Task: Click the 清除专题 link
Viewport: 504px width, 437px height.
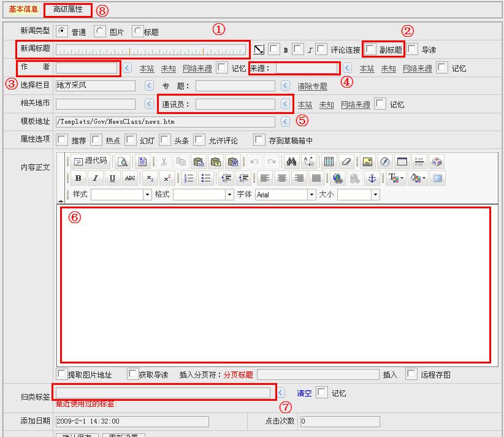Action: click(x=312, y=86)
